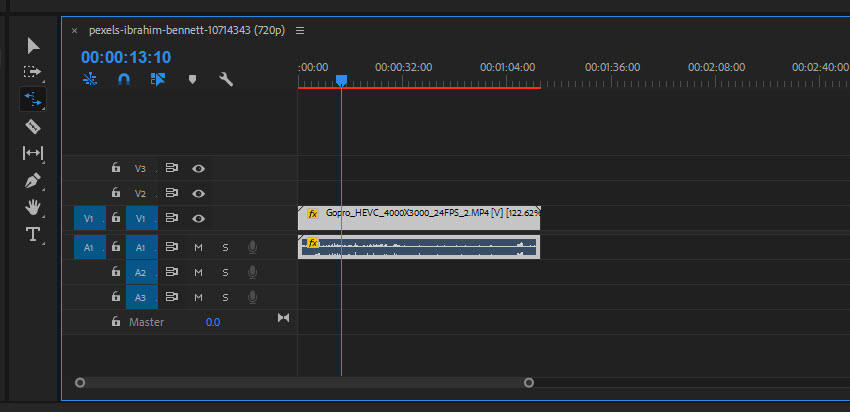Hide track V2 output with eye icon
Image resolution: width=850 pixels, height=412 pixels.
198,193
